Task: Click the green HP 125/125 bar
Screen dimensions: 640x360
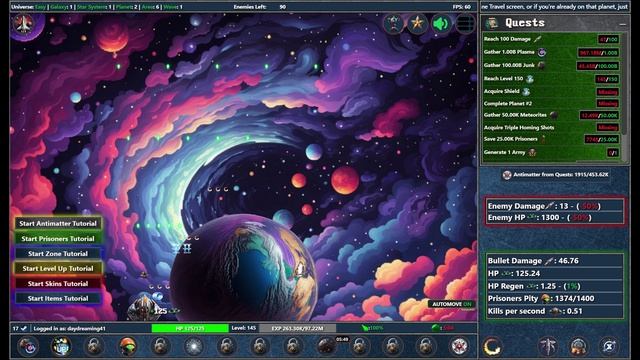Action: click(x=190, y=328)
